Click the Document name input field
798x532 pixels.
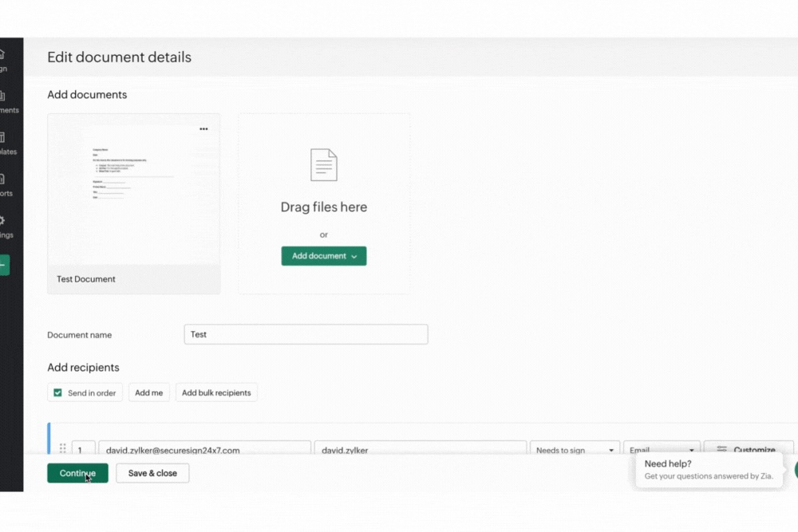306,334
